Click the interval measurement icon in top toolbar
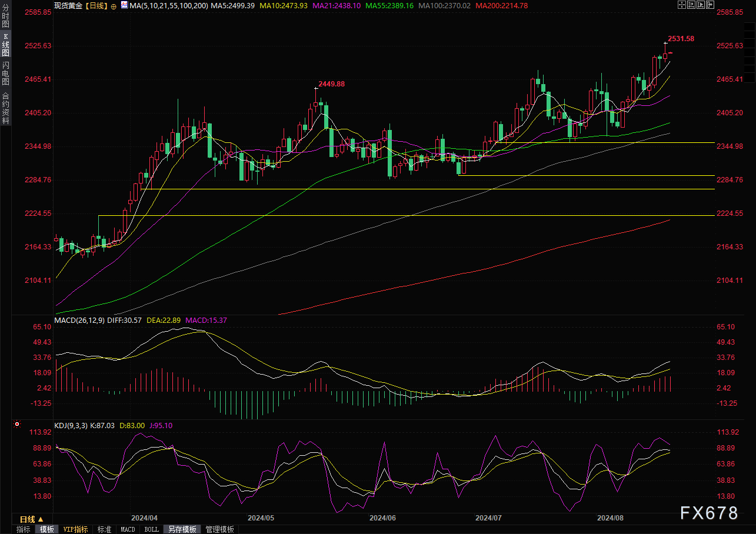The width and height of the screenshot is (756, 534). coord(691,5)
